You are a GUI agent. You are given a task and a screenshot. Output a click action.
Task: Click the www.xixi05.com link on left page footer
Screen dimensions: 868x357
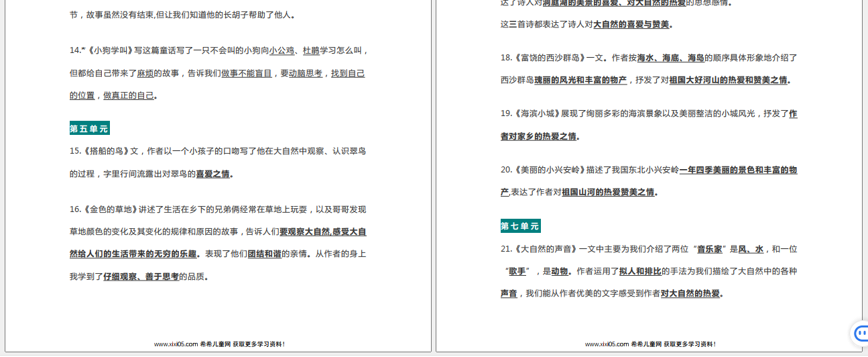pos(176,344)
